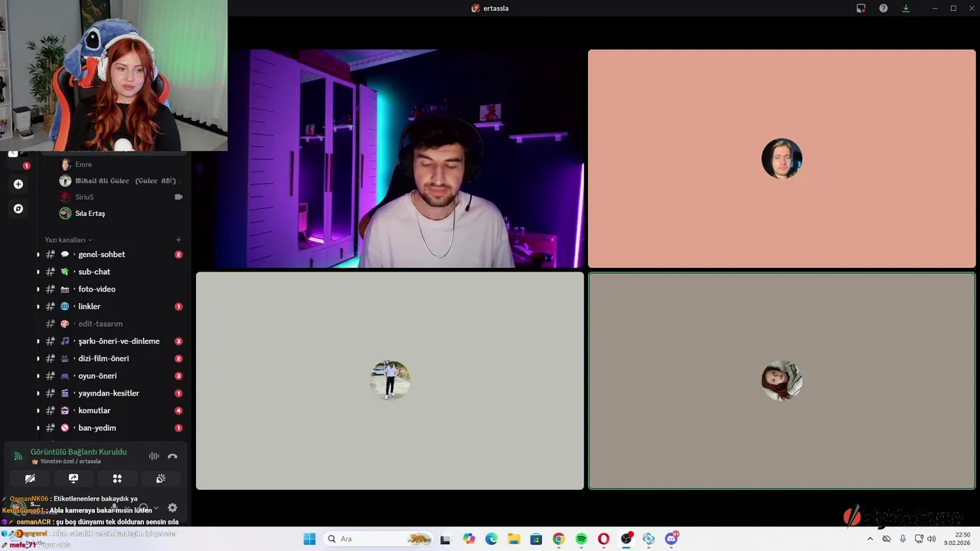Open Discord on the taskbar
Screen dimensions: 980x551
671,539
